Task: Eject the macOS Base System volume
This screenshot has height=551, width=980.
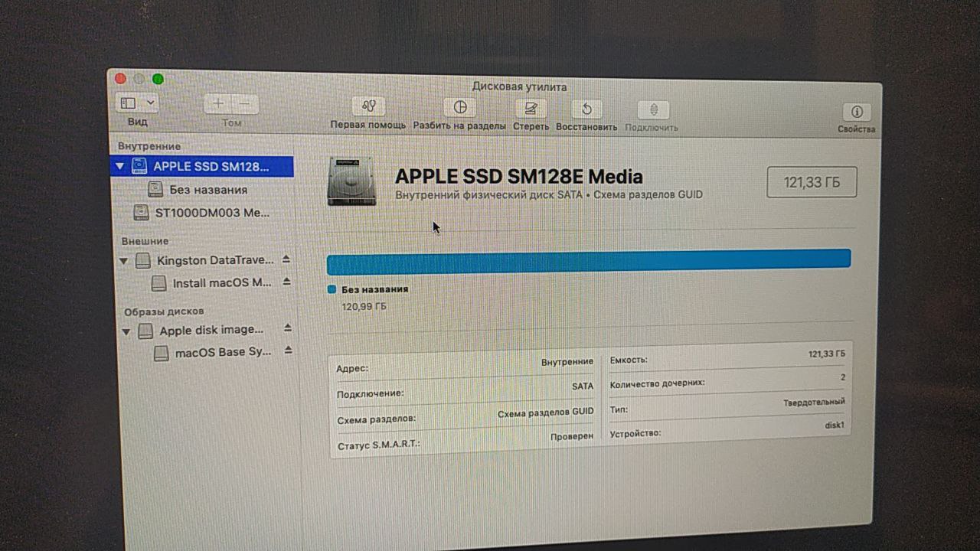Action: [289, 350]
